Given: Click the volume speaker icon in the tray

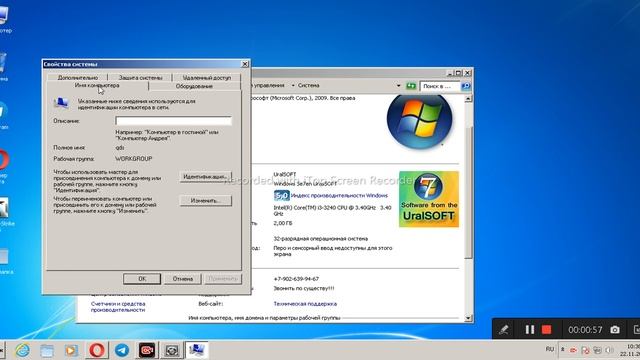Looking at the screenshot, I should click(x=609, y=350).
